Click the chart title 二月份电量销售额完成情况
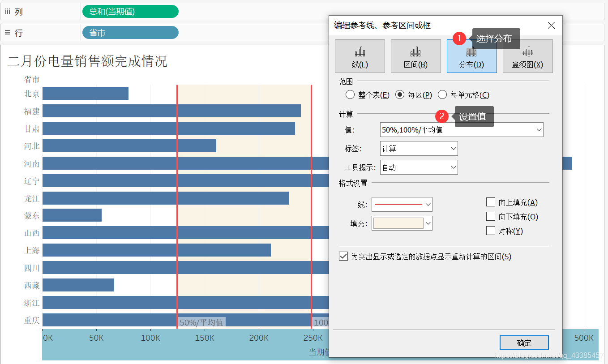The height and width of the screenshot is (364, 608). click(x=87, y=61)
